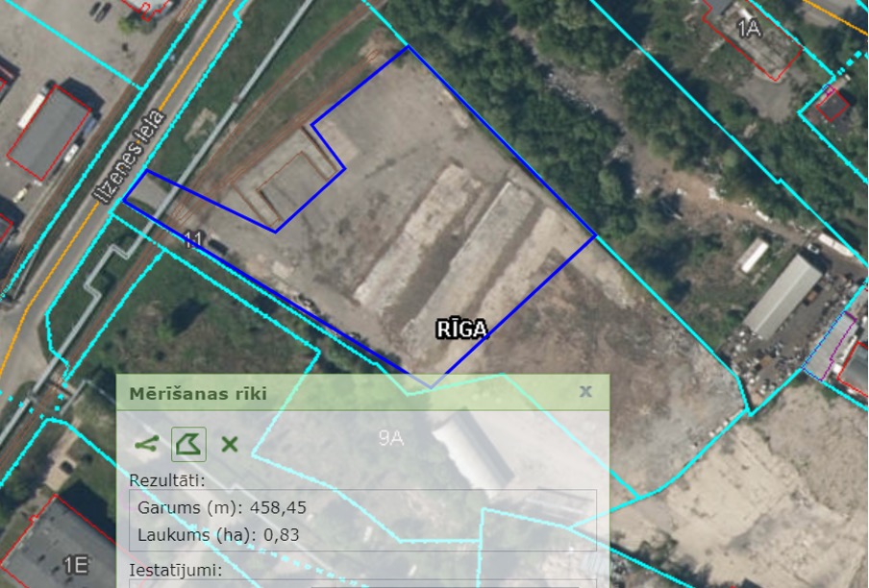Image resolution: width=869 pixels, height=588 pixels.
Task: Click the Izenes iela street label
Action: pyautogui.click(x=130, y=157)
